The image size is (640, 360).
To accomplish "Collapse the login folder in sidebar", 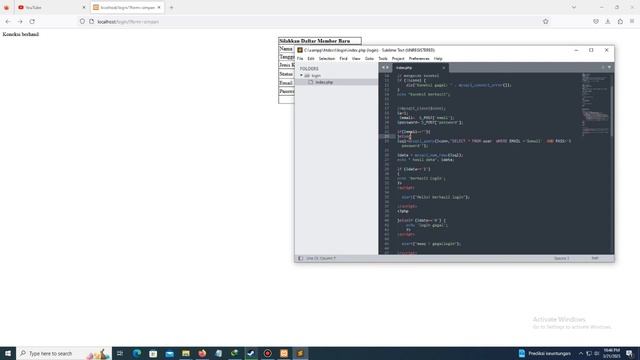I will [x=302, y=76].
